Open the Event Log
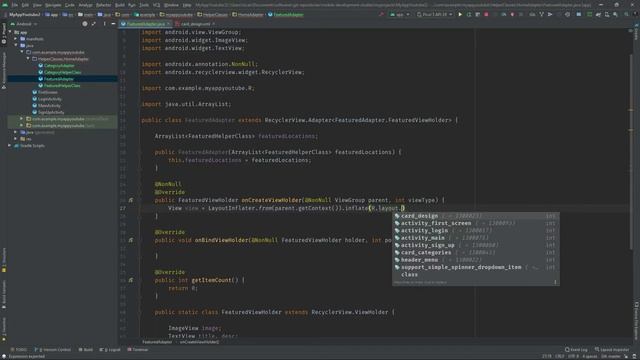The image size is (640, 360). pos(576,350)
